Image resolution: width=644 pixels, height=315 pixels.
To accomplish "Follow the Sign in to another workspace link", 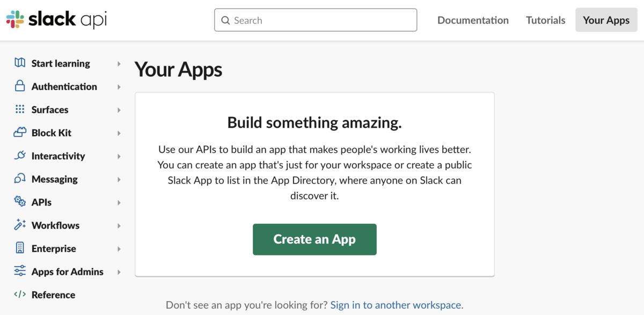I will click(397, 305).
